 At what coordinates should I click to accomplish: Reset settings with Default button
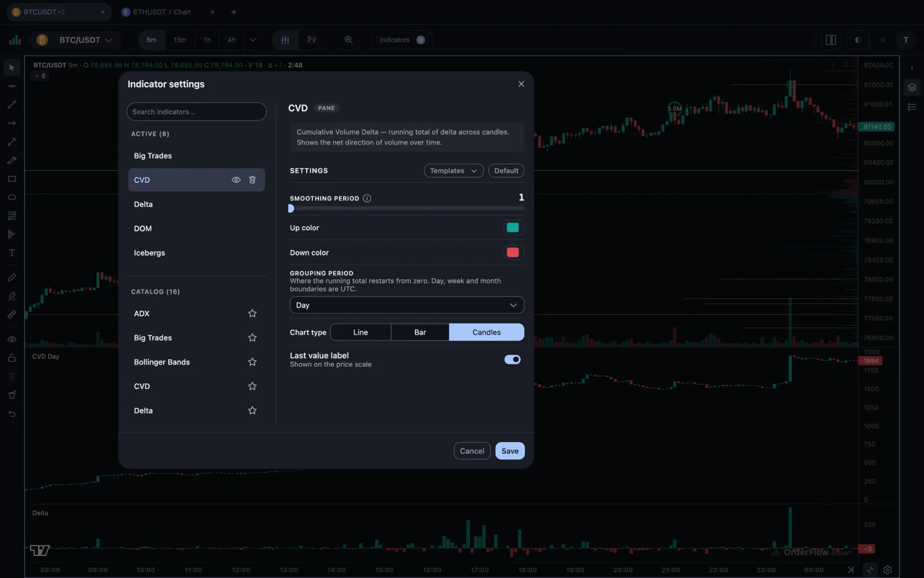pos(506,171)
